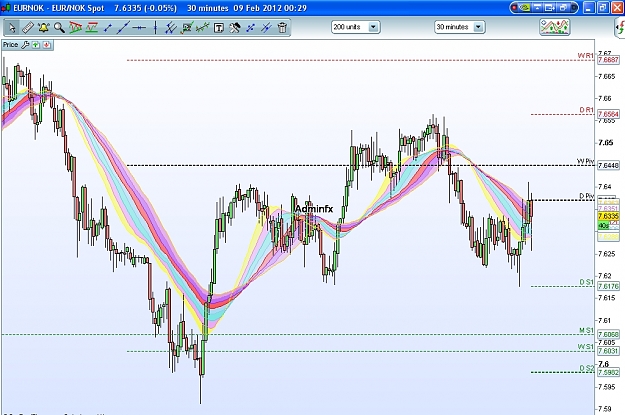The height and width of the screenshot is (415, 625).
Task: Select the text annotation T tool
Action: [219, 28]
